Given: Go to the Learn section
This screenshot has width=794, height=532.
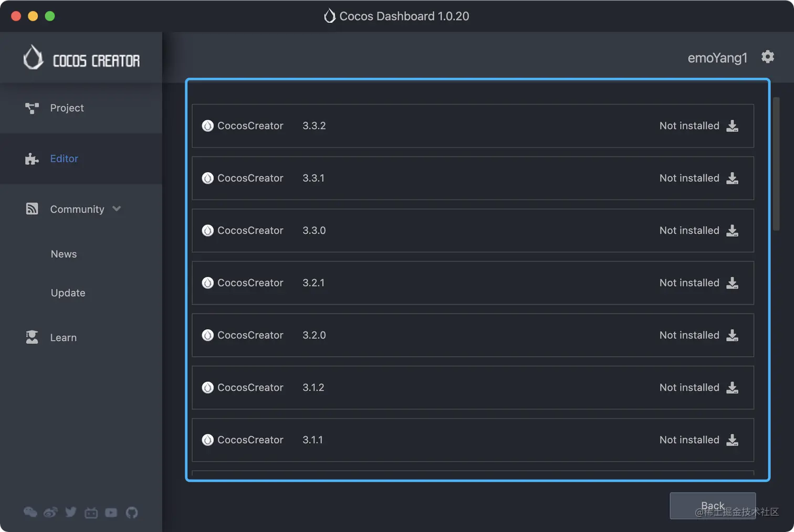Looking at the screenshot, I should (x=63, y=338).
